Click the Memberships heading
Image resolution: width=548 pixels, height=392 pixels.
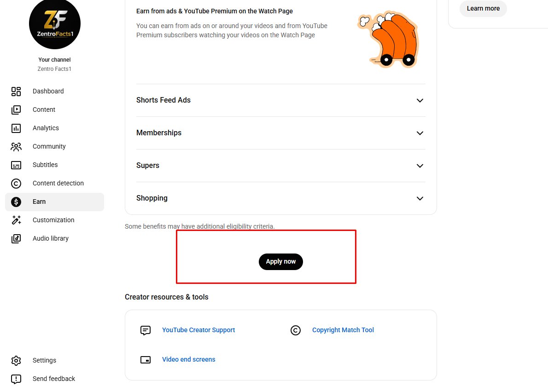159,133
